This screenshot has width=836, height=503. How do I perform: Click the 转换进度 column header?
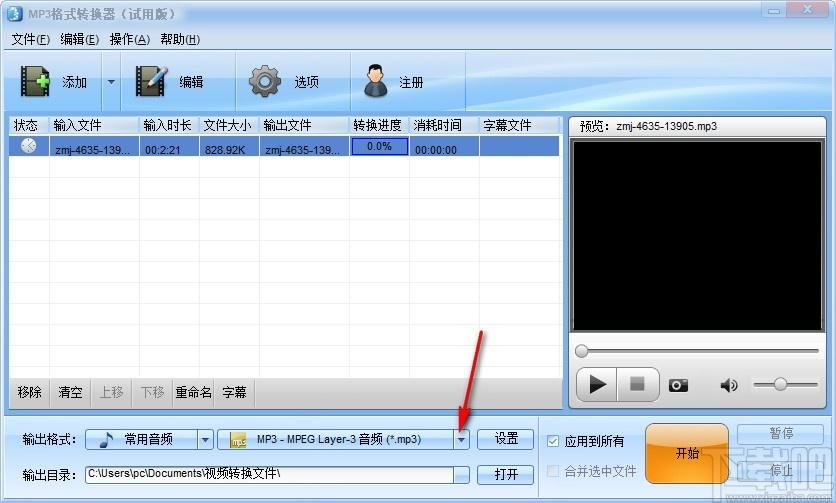click(379, 125)
